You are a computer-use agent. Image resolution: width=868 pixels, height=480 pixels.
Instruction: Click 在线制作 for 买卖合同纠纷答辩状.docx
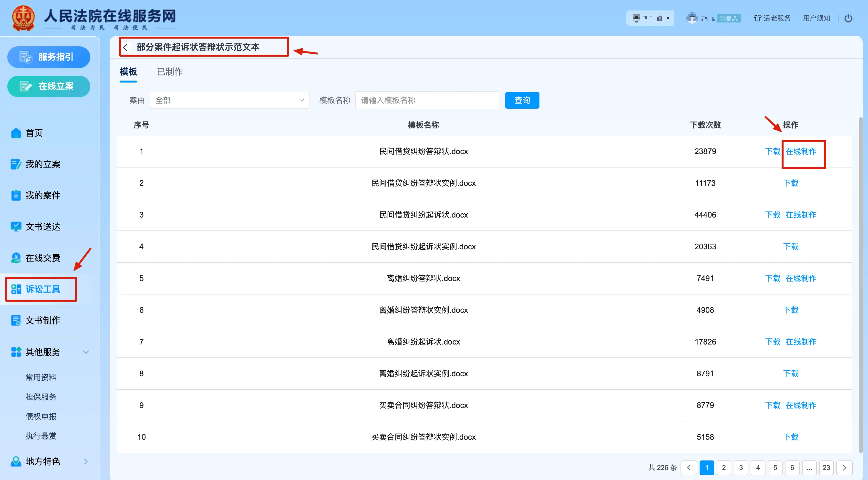[x=801, y=405]
